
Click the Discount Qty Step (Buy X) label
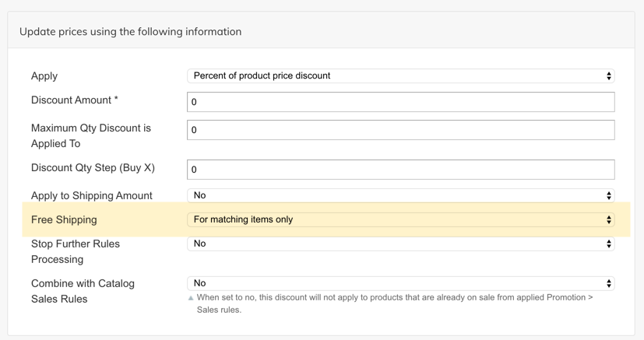pos(93,167)
